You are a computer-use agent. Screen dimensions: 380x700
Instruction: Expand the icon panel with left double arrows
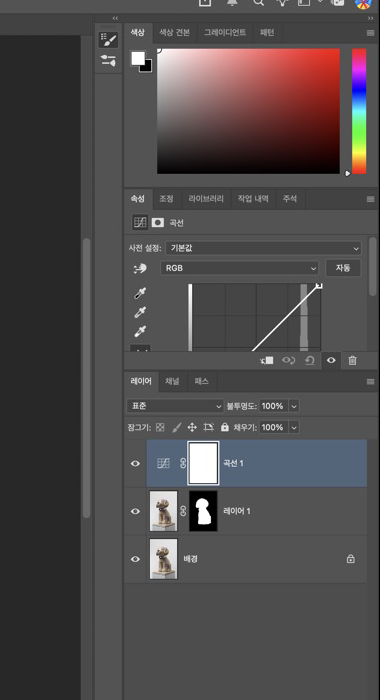pyautogui.click(x=116, y=18)
